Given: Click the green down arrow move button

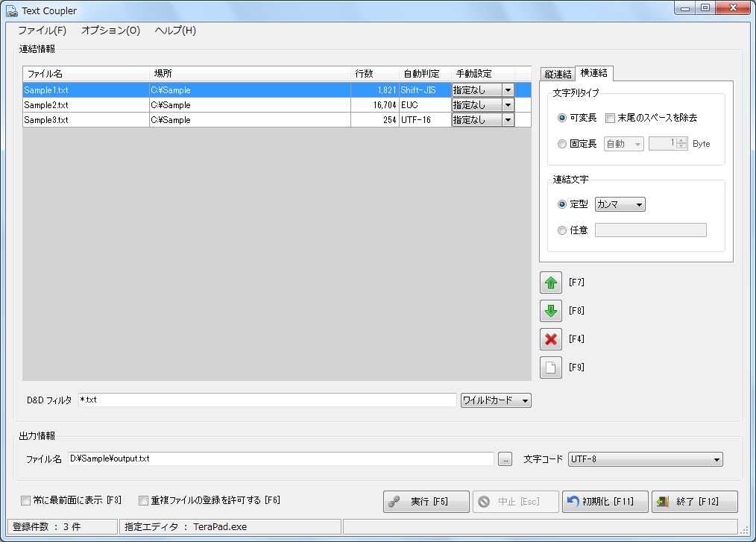Looking at the screenshot, I should 551,311.
